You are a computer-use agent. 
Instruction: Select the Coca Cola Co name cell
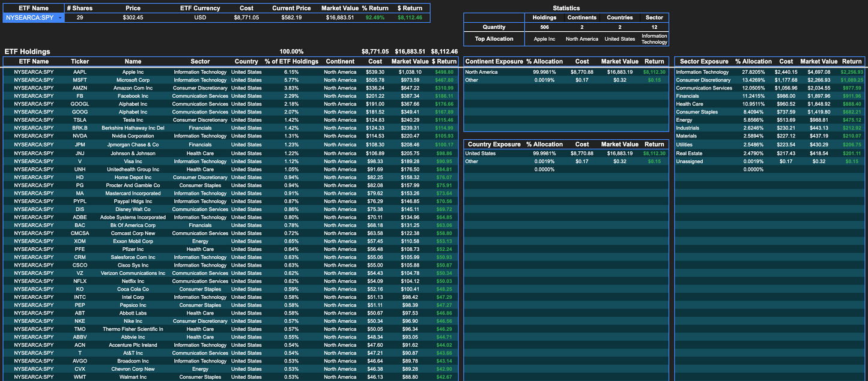pos(133,289)
